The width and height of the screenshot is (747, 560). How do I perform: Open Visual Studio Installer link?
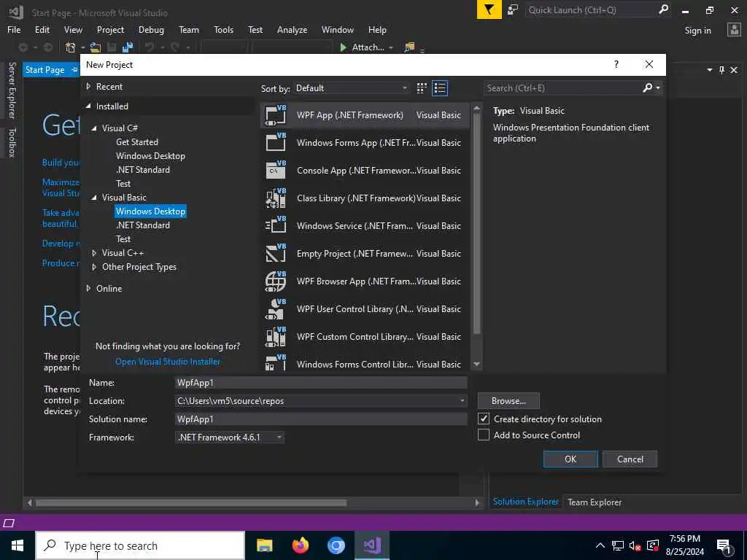[168, 362]
